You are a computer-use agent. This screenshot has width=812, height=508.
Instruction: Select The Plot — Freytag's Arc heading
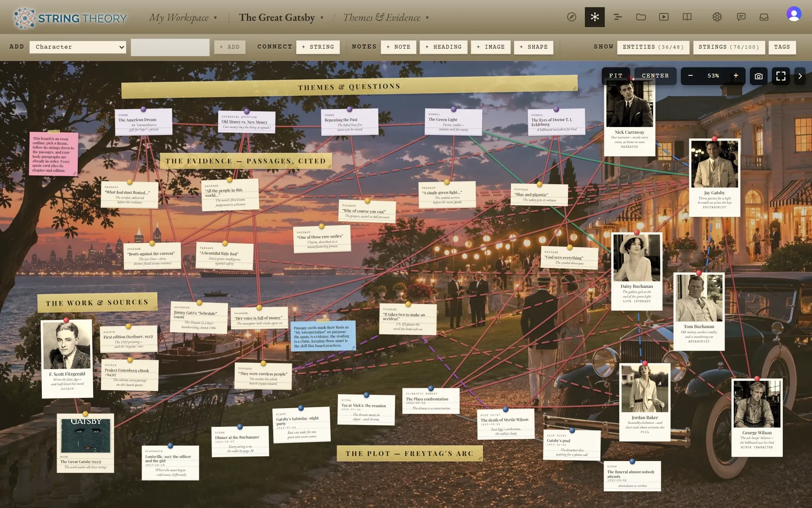tap(409, 453)
